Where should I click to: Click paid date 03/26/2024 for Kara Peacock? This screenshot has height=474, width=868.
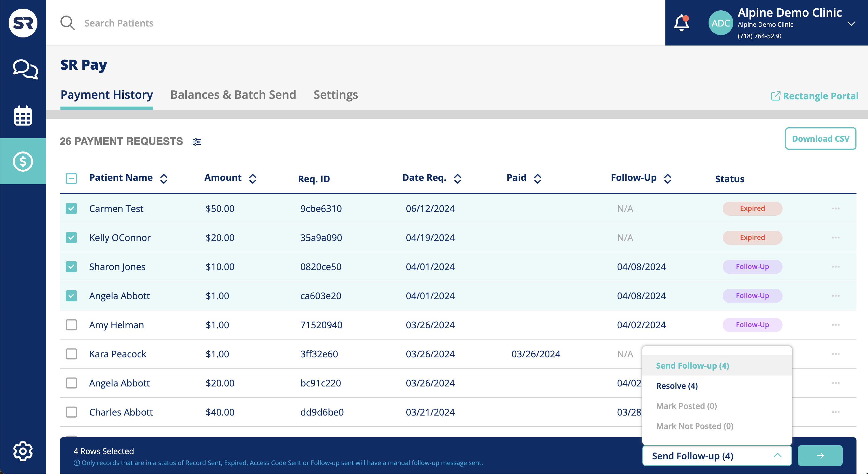536,354
